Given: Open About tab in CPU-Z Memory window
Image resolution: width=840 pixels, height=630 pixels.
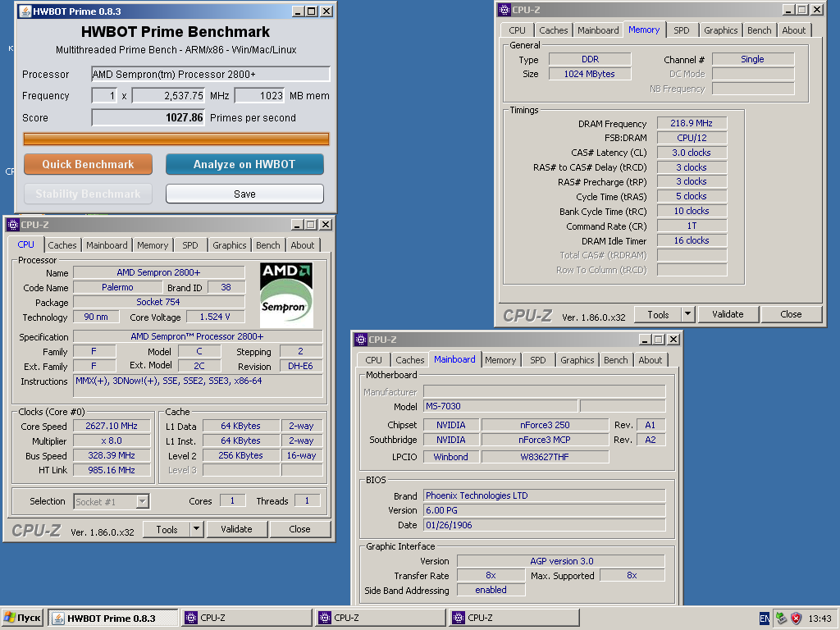Looking at the screenshot, I should 793,30.
